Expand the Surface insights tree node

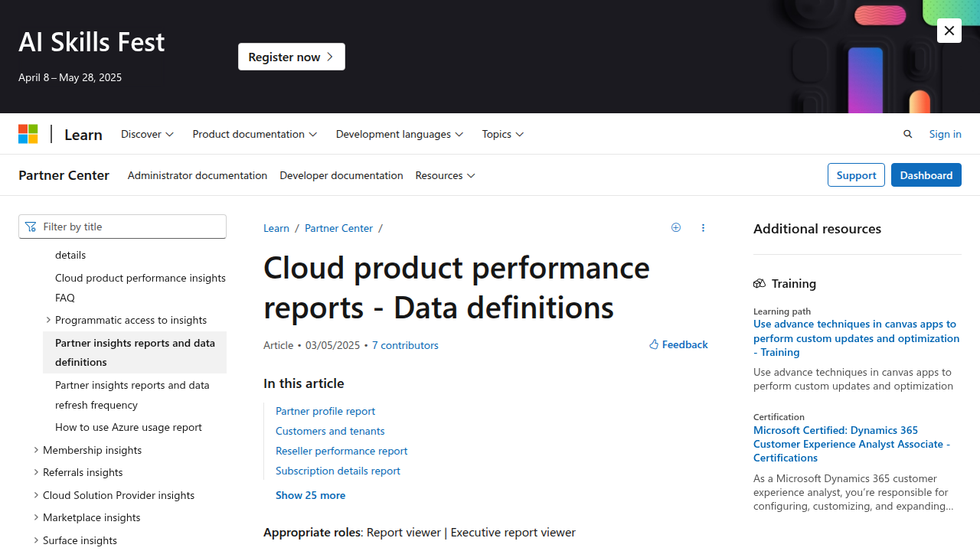36,540
